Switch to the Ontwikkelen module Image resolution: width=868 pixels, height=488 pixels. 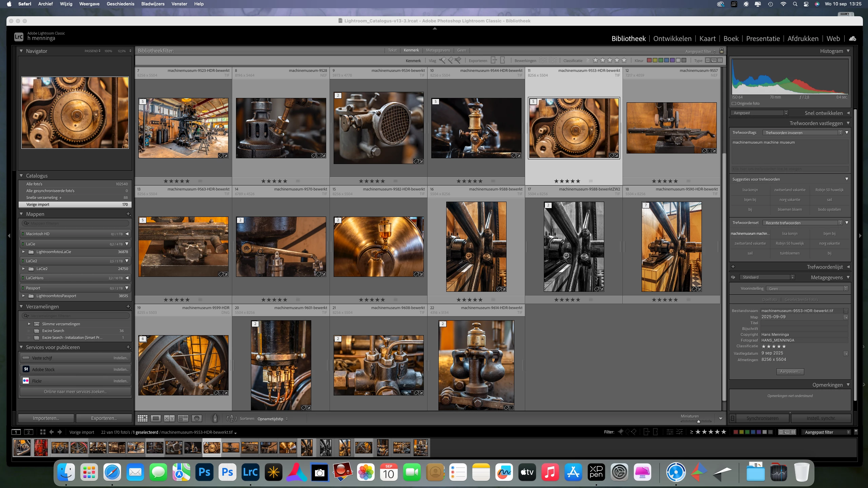point(672,39)
